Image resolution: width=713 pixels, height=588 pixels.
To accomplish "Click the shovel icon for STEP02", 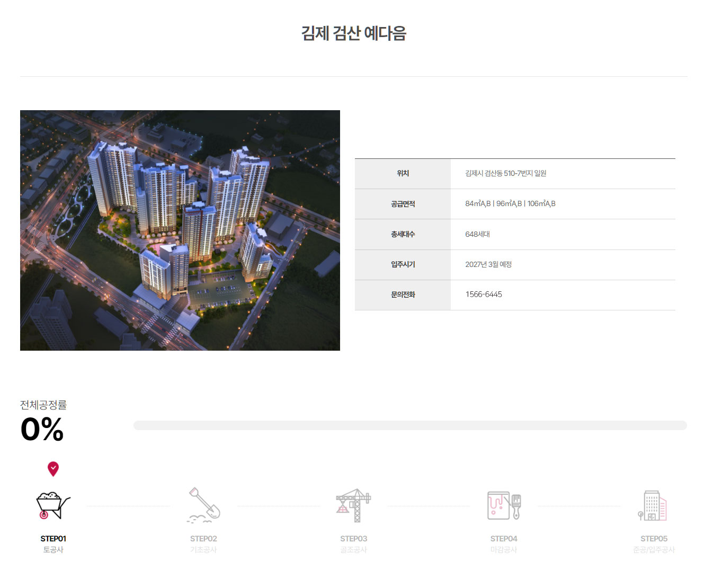I will pyautogui.click(x=203, y=505).
